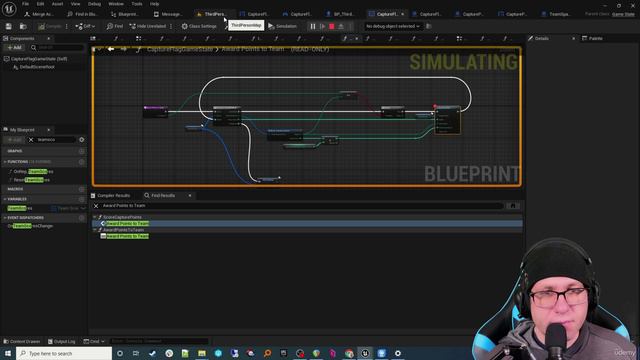640x360 pixels.
Task: Open Class Settings
Action: [199, 26]
